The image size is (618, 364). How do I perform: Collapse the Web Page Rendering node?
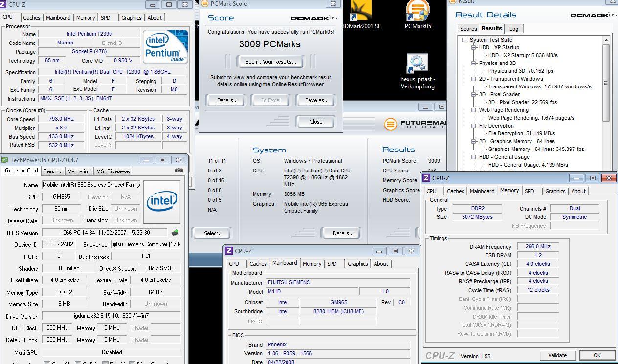click(474, 110)
